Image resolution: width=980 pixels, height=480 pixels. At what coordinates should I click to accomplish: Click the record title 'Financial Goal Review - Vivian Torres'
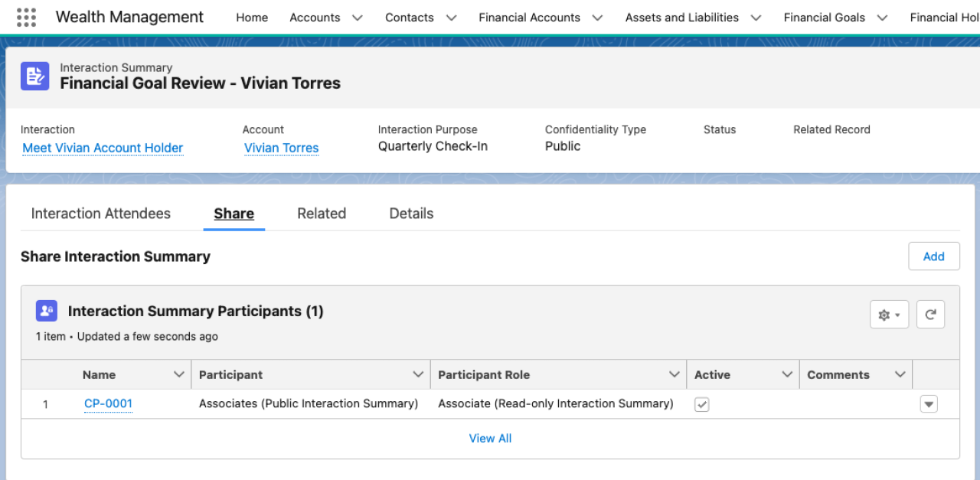click(201, 83)
